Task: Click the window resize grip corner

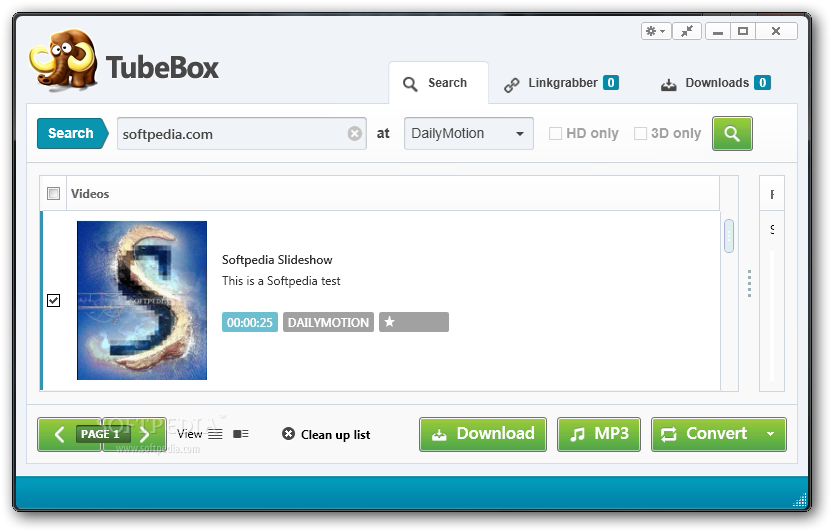Action: pos(800,500)
